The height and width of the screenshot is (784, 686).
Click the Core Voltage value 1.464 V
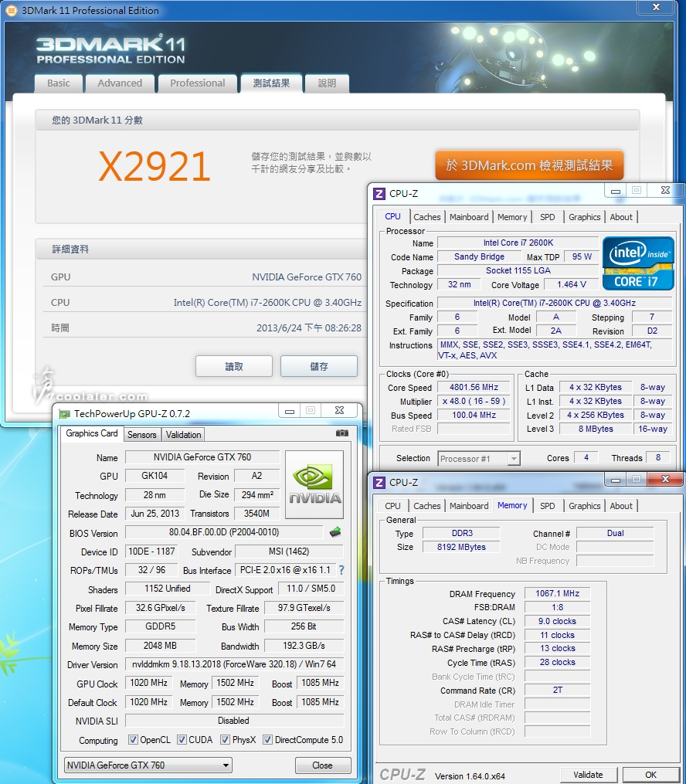point(572,284)
